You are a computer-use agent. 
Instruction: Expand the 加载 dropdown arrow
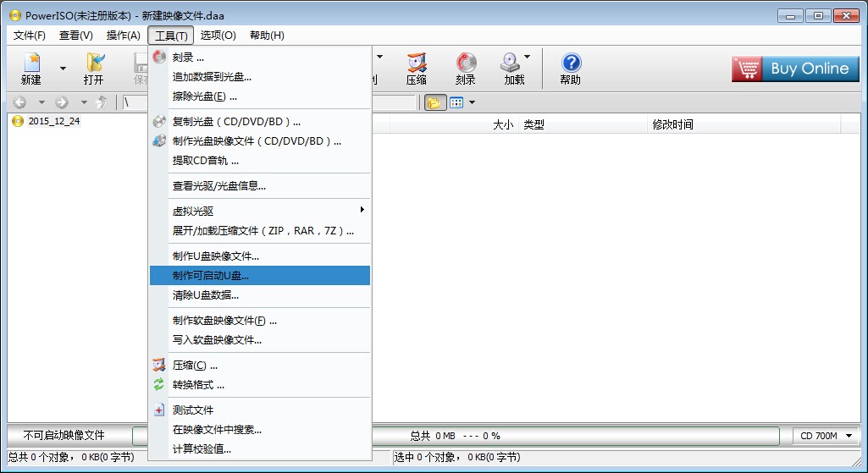tap(527, 57)
